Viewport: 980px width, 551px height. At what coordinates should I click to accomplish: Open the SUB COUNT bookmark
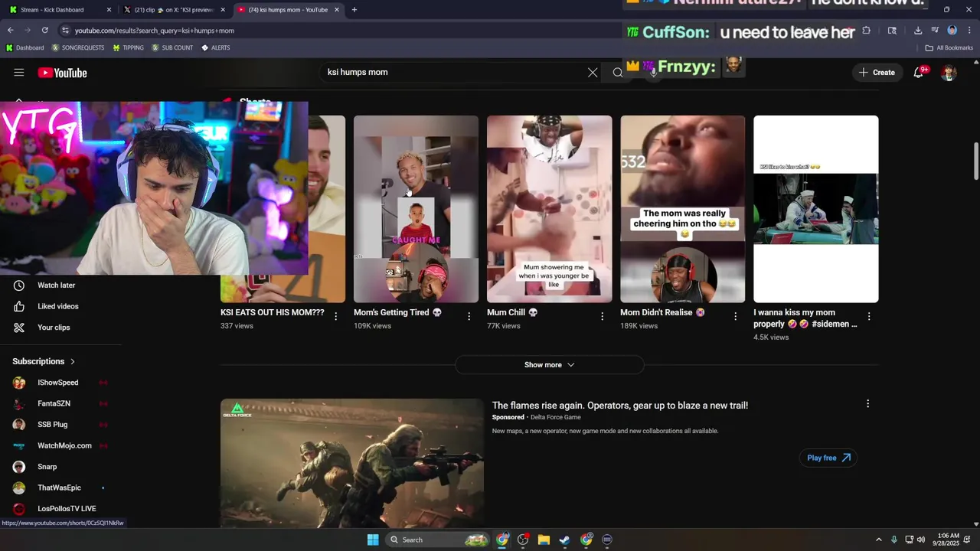point(172,47)
